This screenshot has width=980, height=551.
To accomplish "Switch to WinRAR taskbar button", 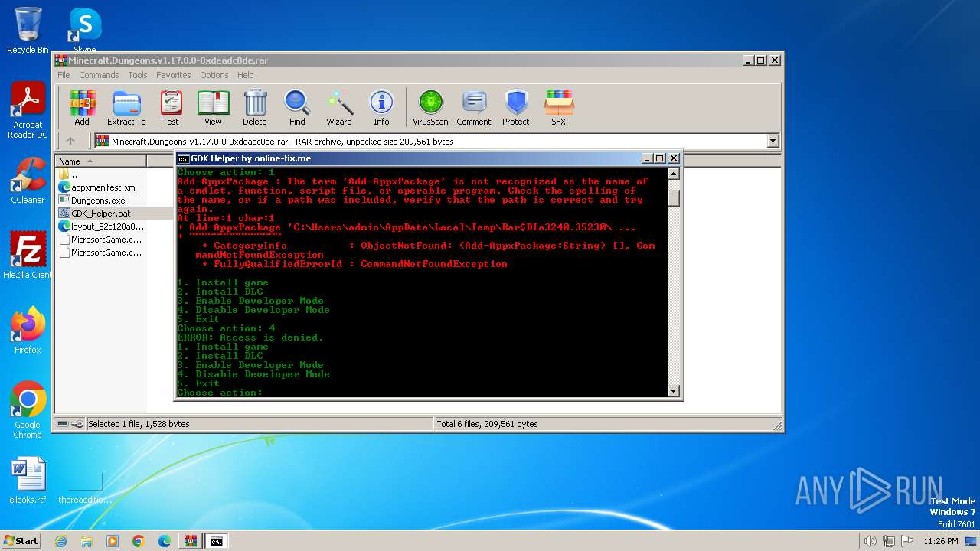I will (190, 541).
